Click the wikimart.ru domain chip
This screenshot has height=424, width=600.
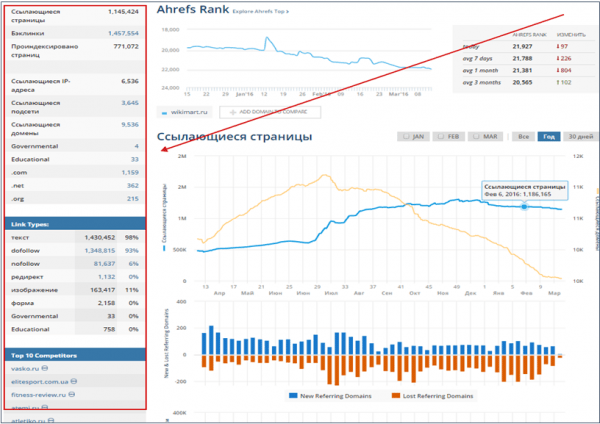[x=184, y=112]
